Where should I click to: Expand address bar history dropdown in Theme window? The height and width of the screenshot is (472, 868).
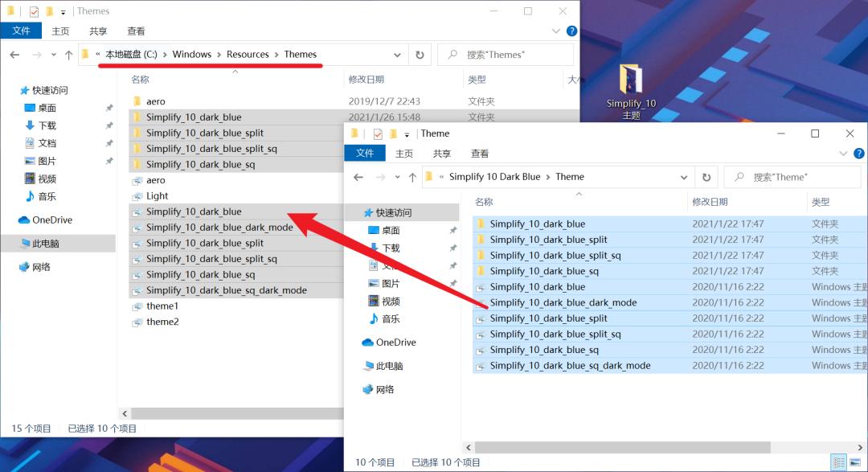pyautogui.click(x=684, y=177)
